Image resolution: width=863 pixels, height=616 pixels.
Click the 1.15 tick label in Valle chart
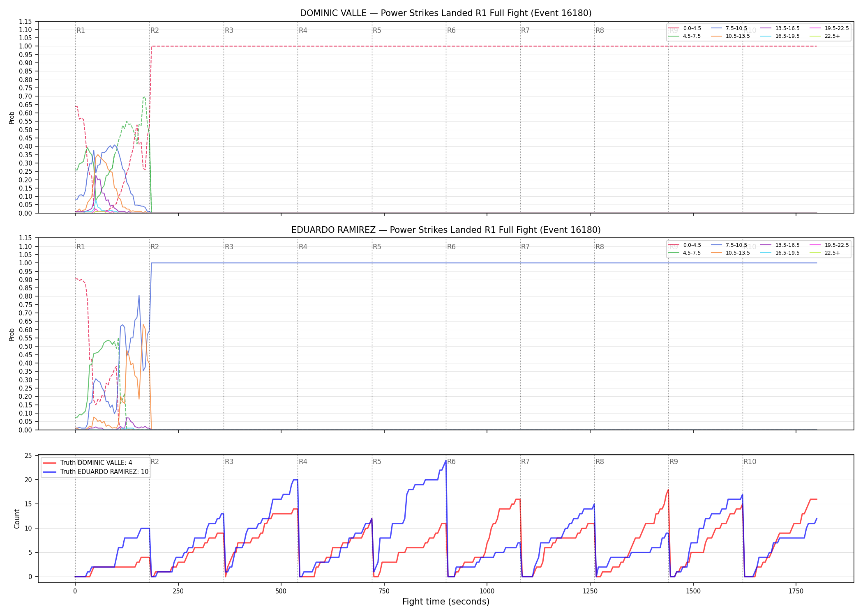25,21
